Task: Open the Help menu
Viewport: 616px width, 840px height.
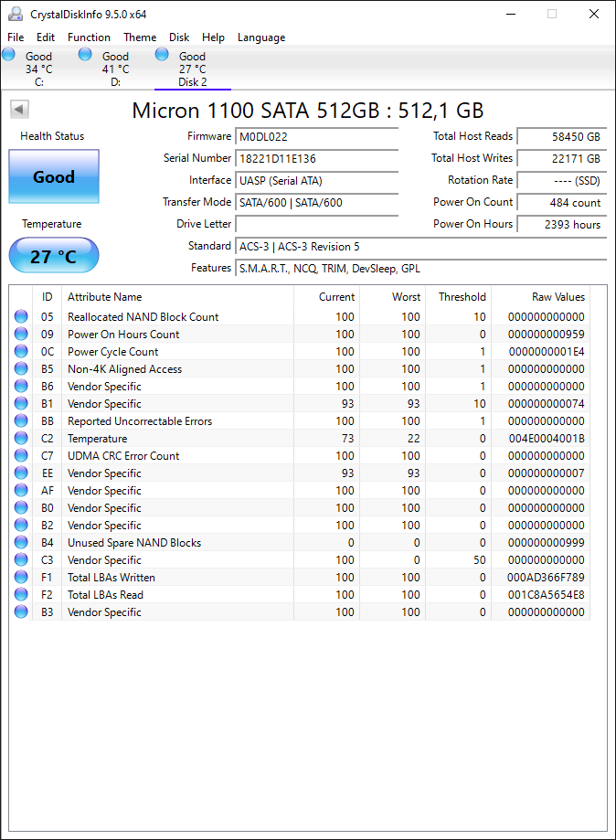Action: [x=213, y=37]
